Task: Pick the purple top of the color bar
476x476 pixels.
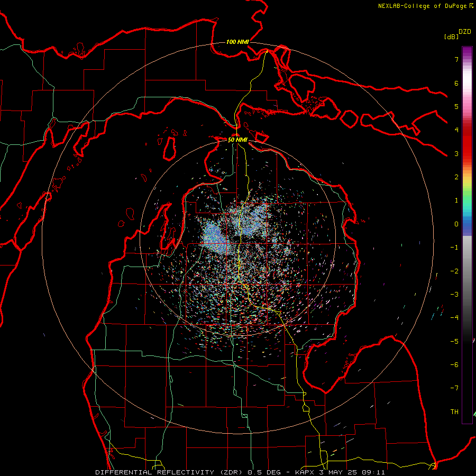Action: coord(467,52)
